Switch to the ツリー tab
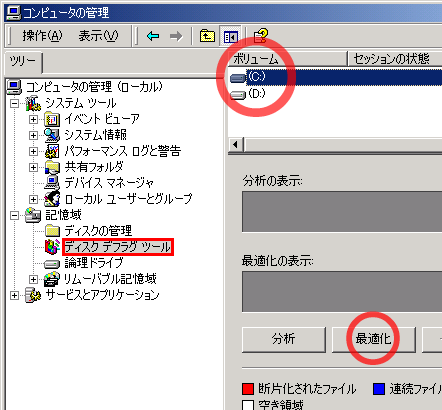 (23, 61)
